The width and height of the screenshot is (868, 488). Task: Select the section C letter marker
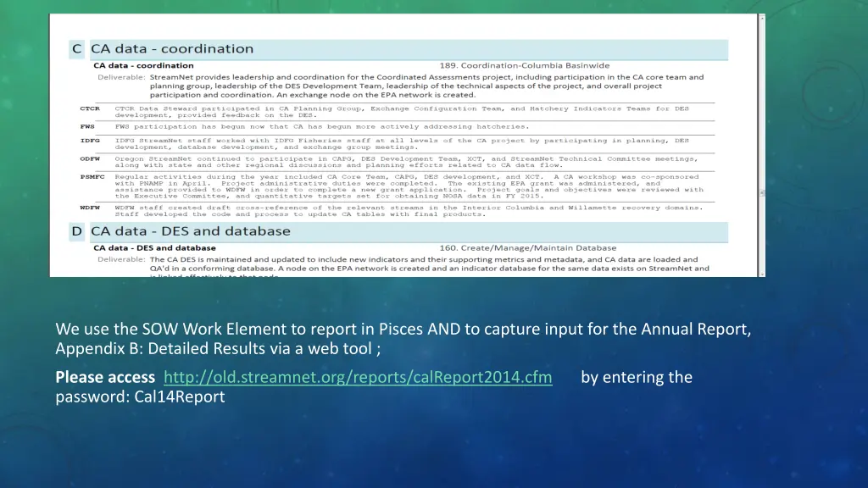[x=76, y=49]
